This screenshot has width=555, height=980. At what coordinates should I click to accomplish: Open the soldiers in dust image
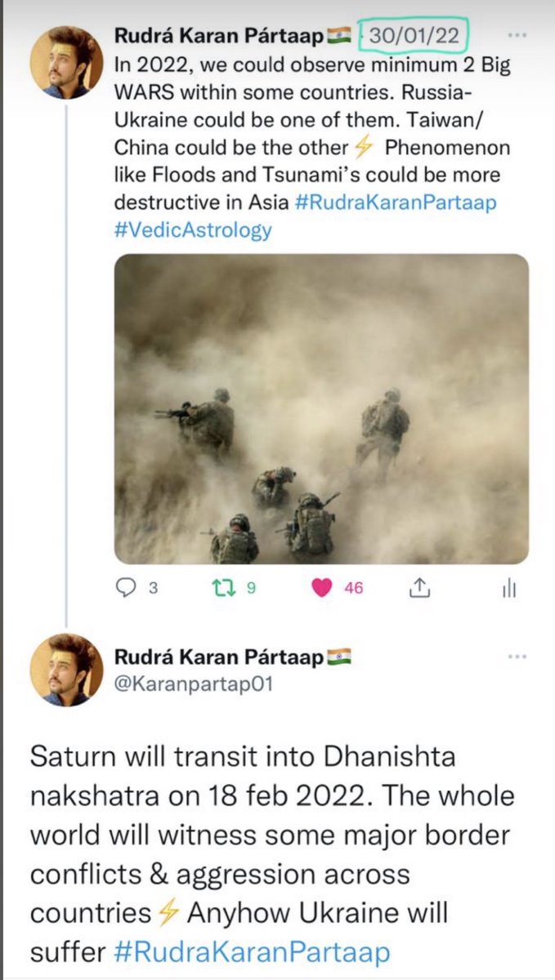click(x=321, y=409)
